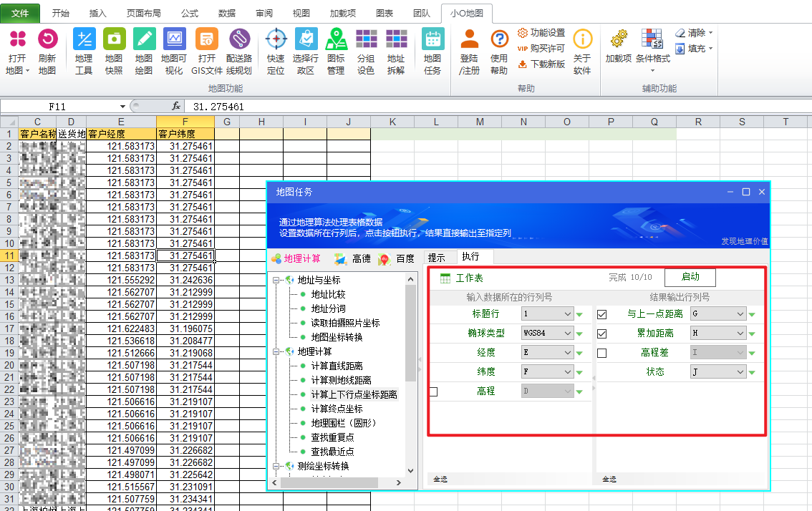Viewport: 812px width, 511px height.
Task: Launch 地图可视化 visualization
Action: click(174, 52)
